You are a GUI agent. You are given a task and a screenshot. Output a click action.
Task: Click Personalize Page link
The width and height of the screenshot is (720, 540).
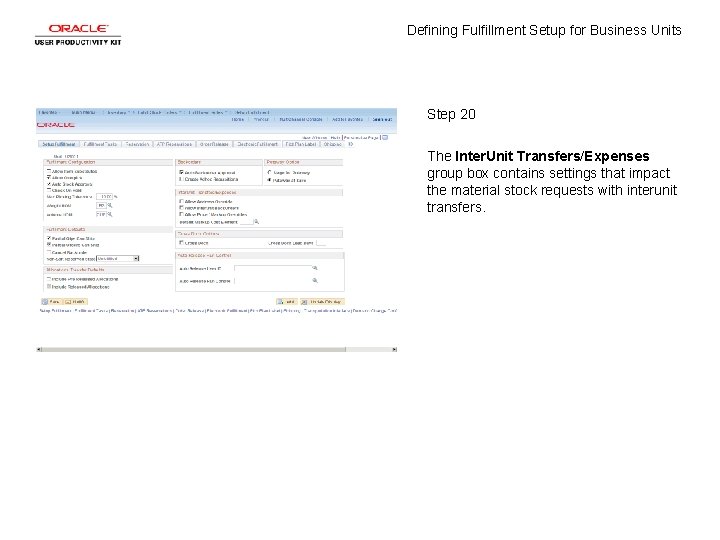point(361,137)
